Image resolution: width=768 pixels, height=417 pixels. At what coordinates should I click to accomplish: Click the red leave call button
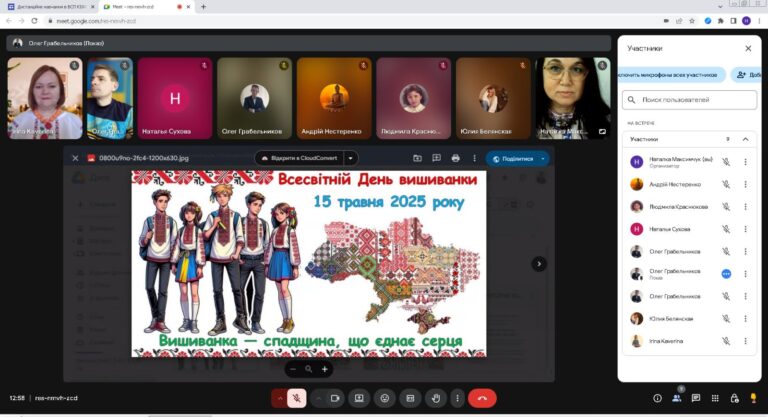click(x=482, y=398)
